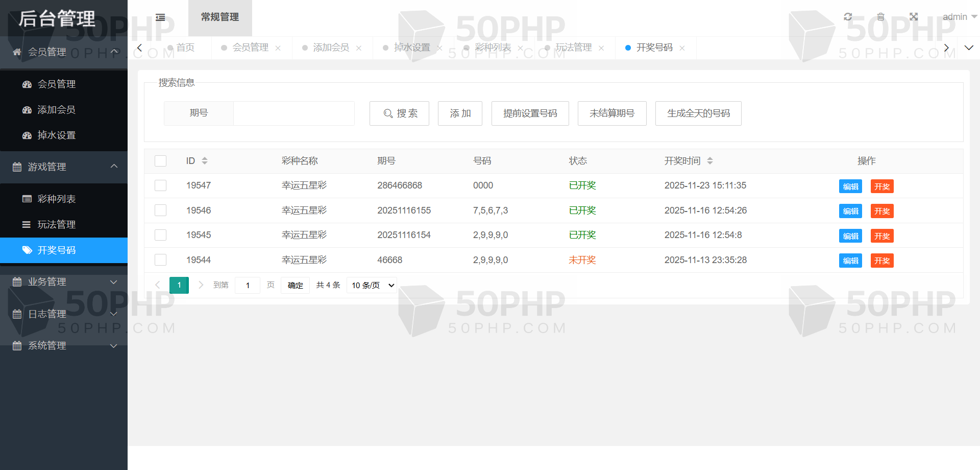
Task: Expand the 业务管理 sidebar menu
Action: (x=64, y=282)
